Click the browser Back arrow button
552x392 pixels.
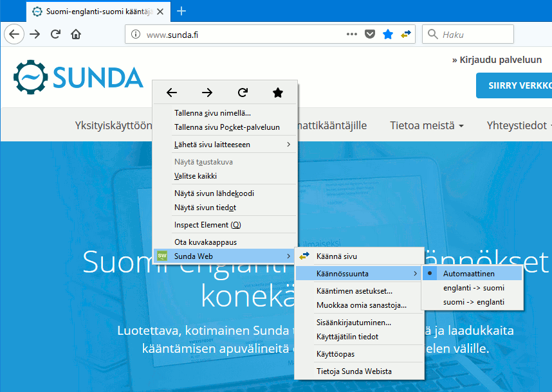pos(14,34)
